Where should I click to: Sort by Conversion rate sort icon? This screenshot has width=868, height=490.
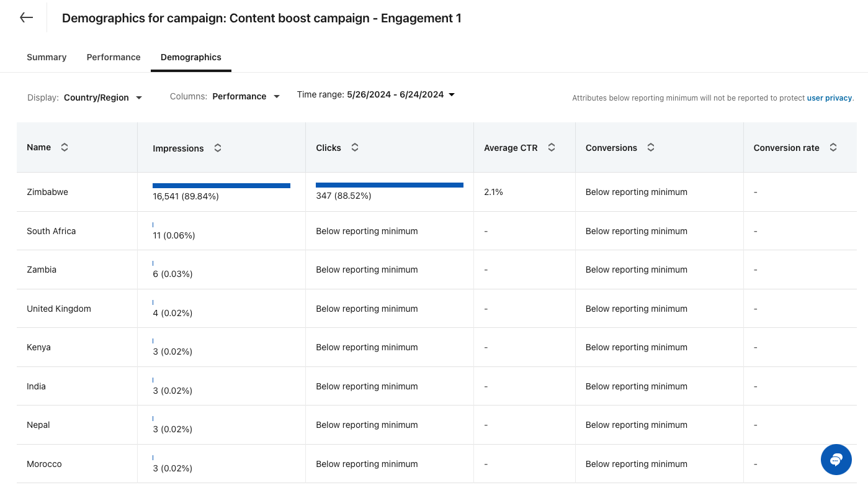click(x=833, y=147)
